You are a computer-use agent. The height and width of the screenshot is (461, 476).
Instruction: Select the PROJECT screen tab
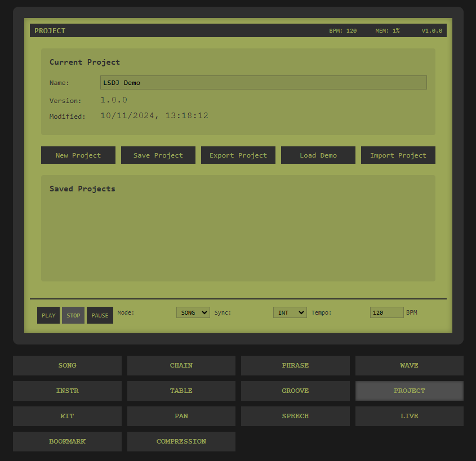pos(409,391)
